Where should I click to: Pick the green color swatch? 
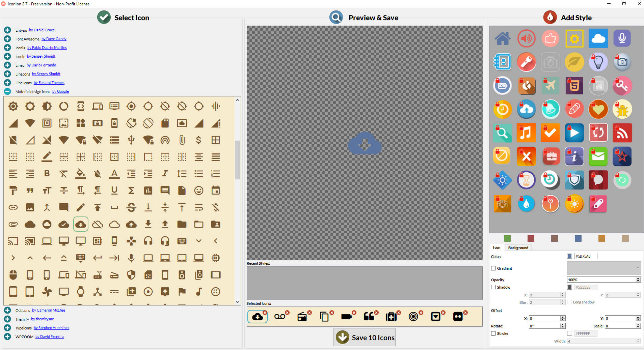tap(507, 238)
